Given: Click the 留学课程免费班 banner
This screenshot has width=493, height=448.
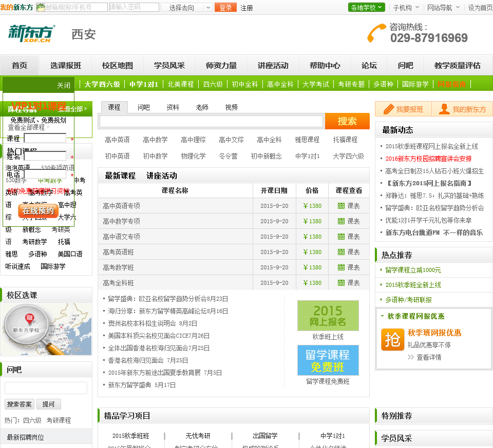Looking at the screenshot, I should point(328,360).
